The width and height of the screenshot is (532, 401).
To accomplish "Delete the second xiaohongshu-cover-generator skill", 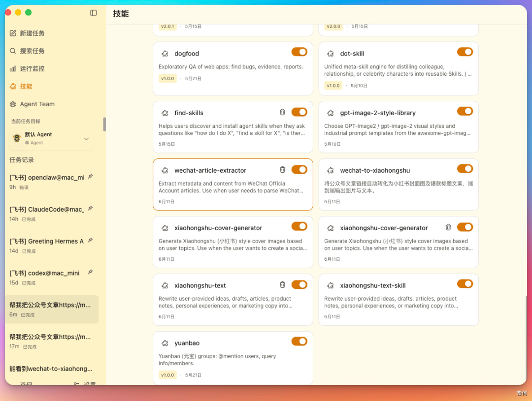I will [x=448, y=227].
